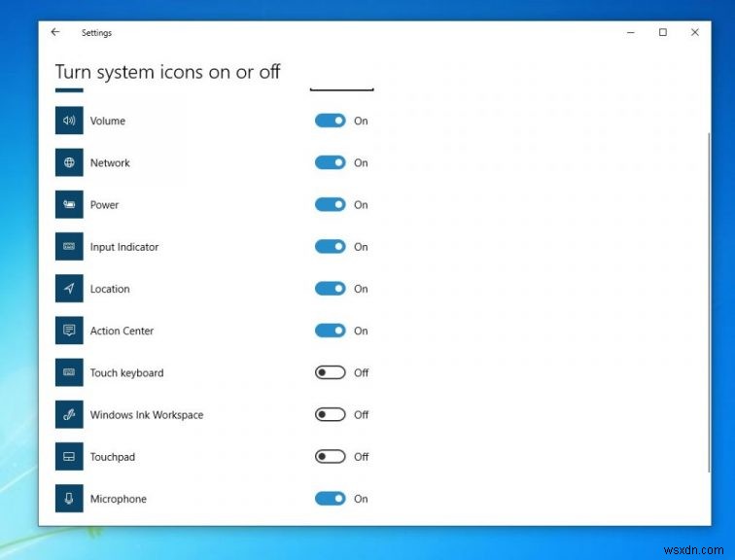735x560 pixels.
Task: Minimize the Settings window
Action: click(x=631, y=32)
